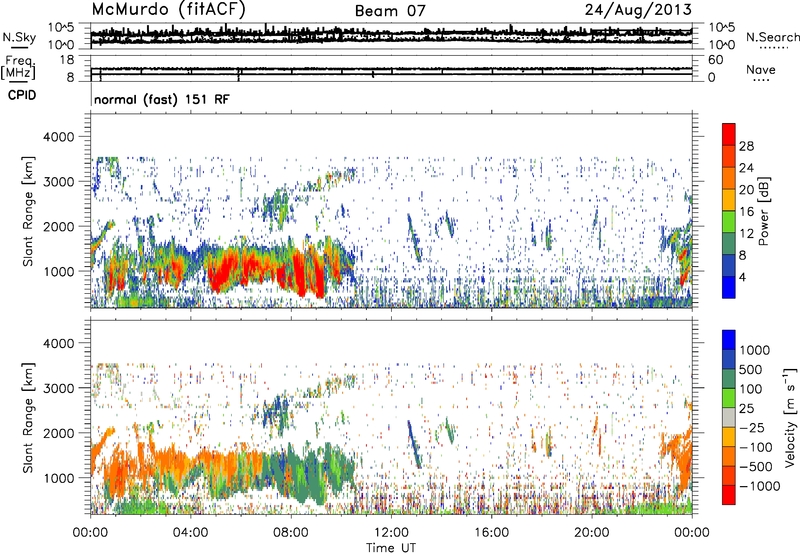Click the 16:00 time axis label
This screenshot has height=554, width=800.
click(x=491, y=533)
